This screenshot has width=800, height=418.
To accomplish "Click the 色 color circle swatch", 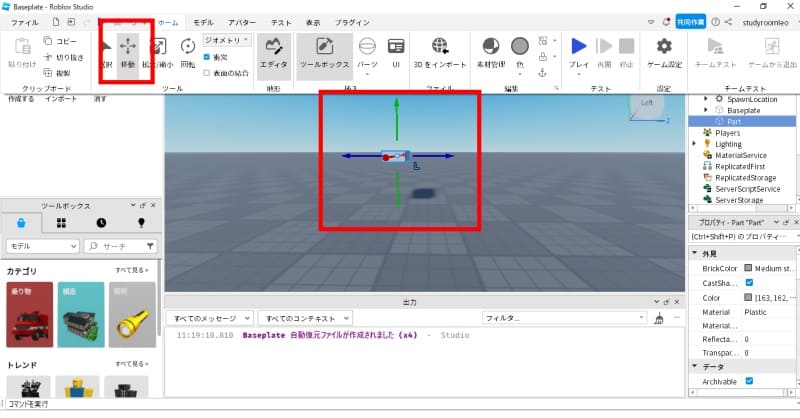I will [x=520, y=46].
